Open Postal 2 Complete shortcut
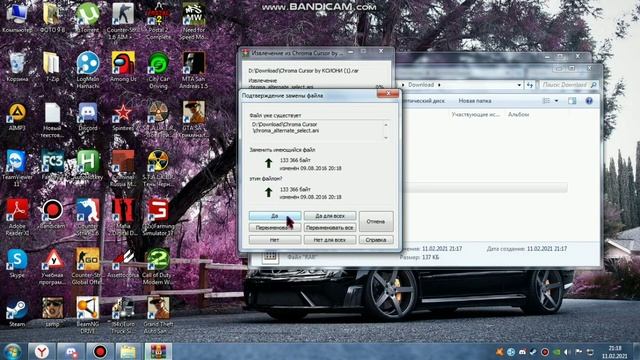Image resolution: width=640 pixels, height=360 pixels. tap(158, 21)
